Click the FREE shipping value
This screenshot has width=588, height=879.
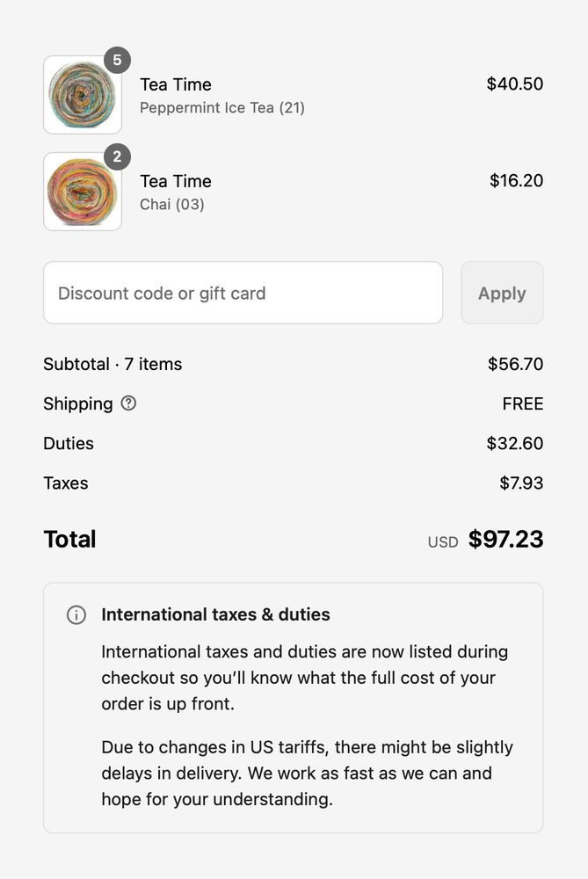[x=523, y=404]
